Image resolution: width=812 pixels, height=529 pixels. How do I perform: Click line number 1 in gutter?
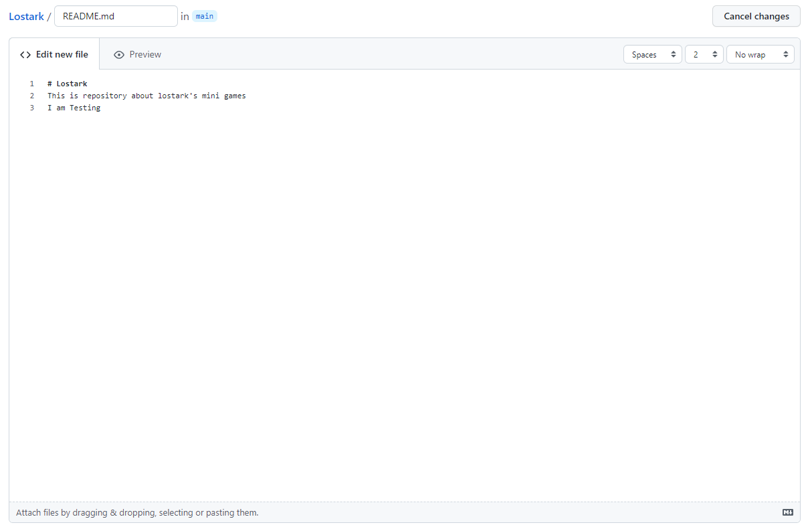tap(31, 84)
